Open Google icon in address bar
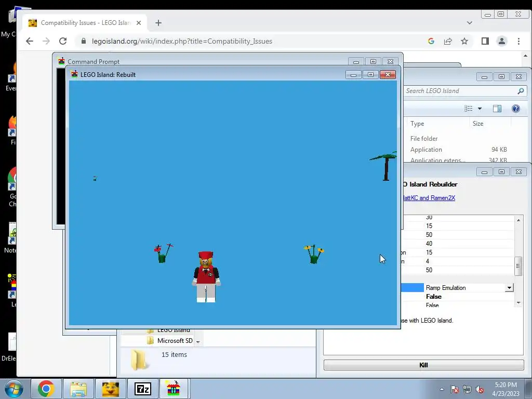 pyautogui.click(x=431, y=41)
